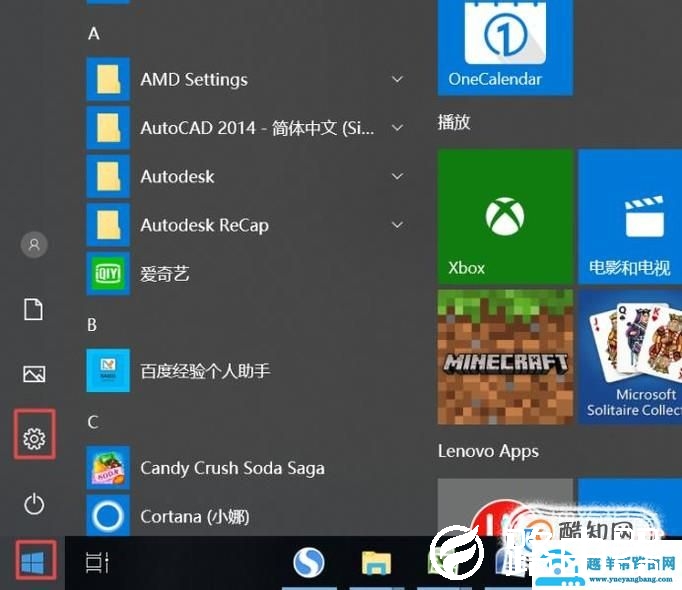Select the AutoCAD 2014 - 简体中文 label
Screen dimensions: 682x590
(257, 128)
